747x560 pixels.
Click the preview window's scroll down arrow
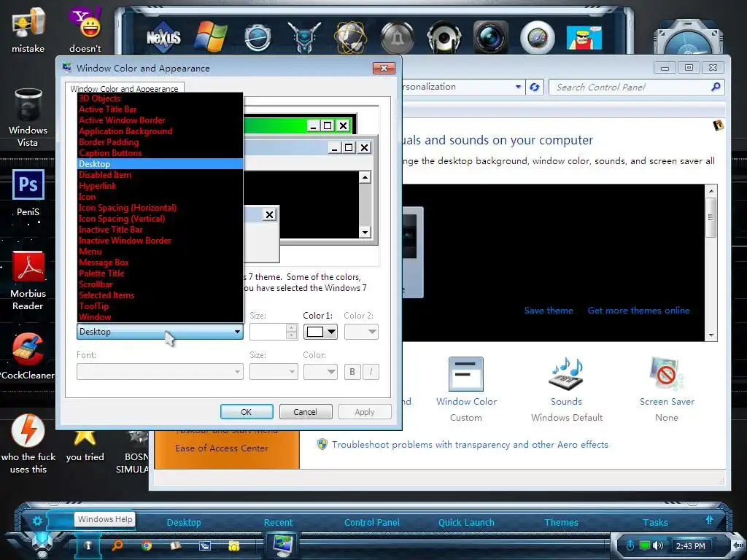point(365,233)
